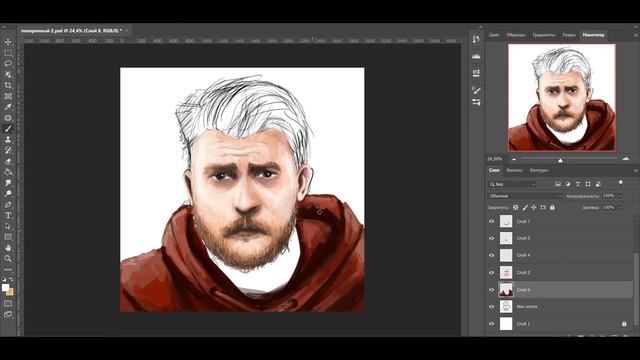
Task: Select the Crop tool
Action: [x=8, y=85]
